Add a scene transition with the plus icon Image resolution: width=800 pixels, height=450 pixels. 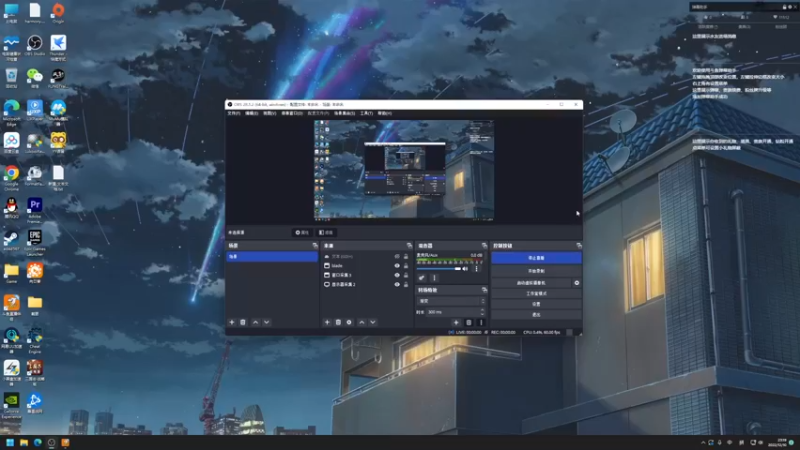pyautogui.click(x=456, y=322)
